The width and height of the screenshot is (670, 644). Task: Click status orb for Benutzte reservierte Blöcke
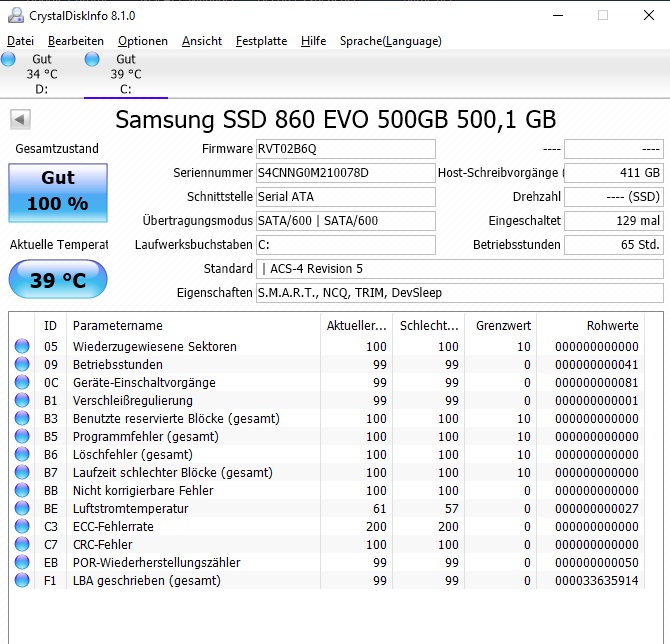click(22, 418)
